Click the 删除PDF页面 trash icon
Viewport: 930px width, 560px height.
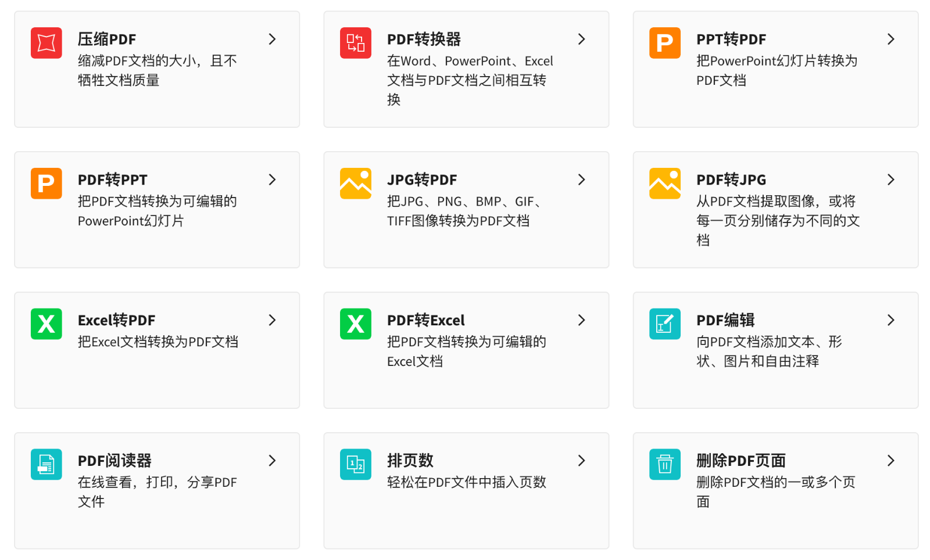pos(665,465)
